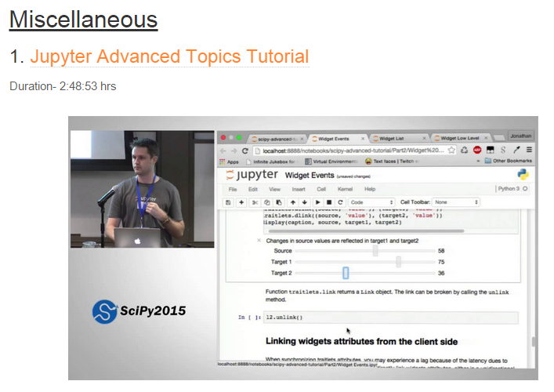
Task: Open the View menu
Action: pyautogui.click(x=274, y=189)
